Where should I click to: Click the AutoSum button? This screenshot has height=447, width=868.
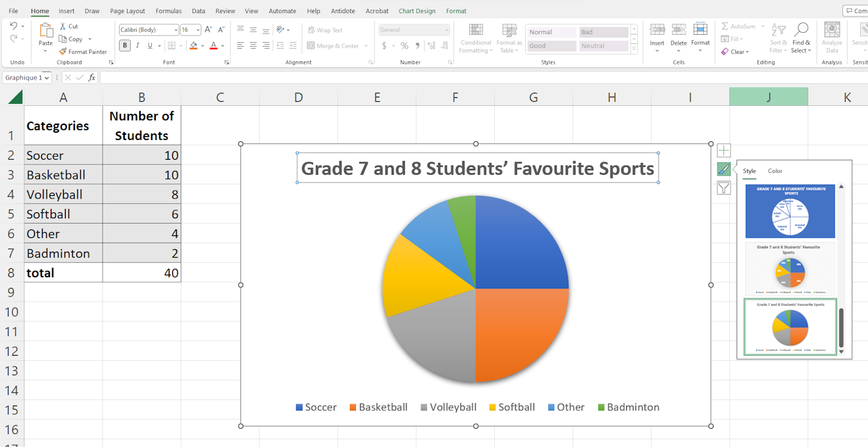tap(739, 26)
